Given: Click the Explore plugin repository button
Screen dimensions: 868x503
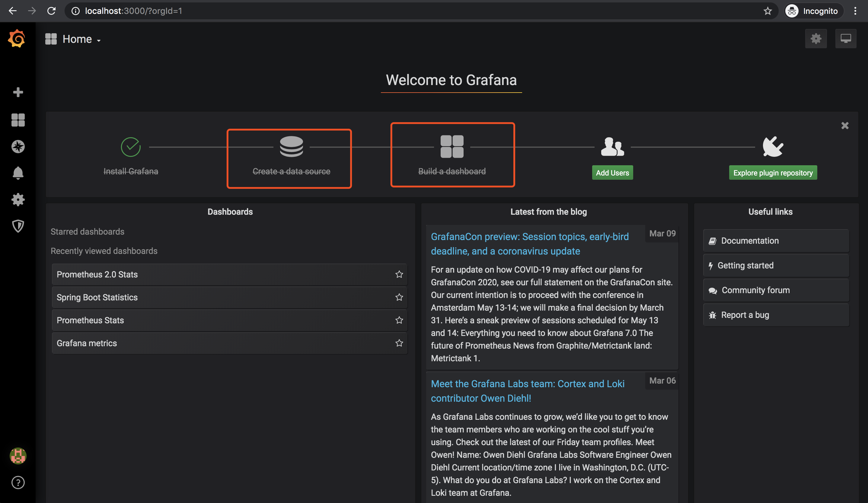Looking at the screenshot, I should pos(773,173).
